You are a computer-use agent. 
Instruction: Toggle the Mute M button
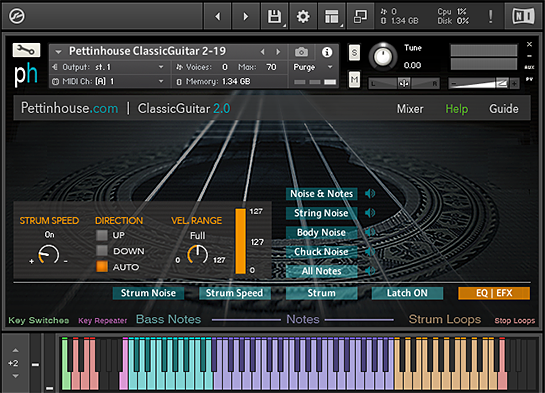(x=354, y=80)
